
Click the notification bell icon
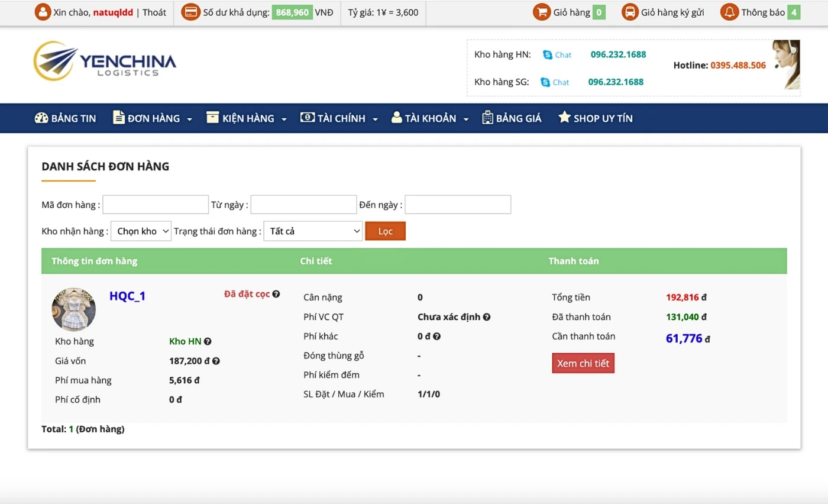729,12
